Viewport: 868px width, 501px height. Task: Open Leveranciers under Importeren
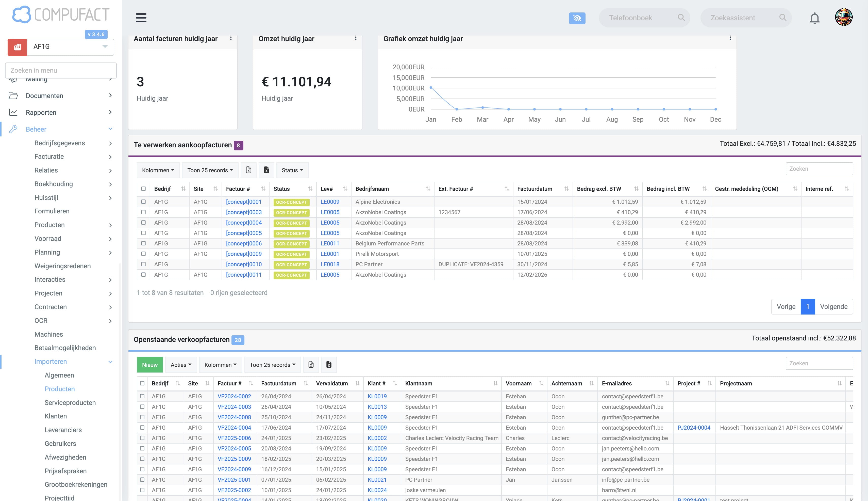(x=63, y=429)
